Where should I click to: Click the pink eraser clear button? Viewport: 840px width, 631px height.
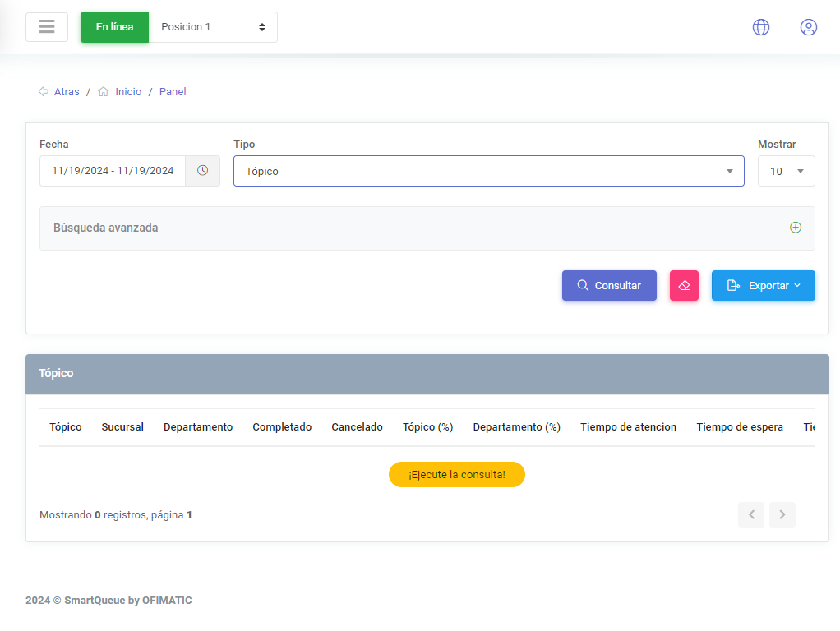click(684, 286)
